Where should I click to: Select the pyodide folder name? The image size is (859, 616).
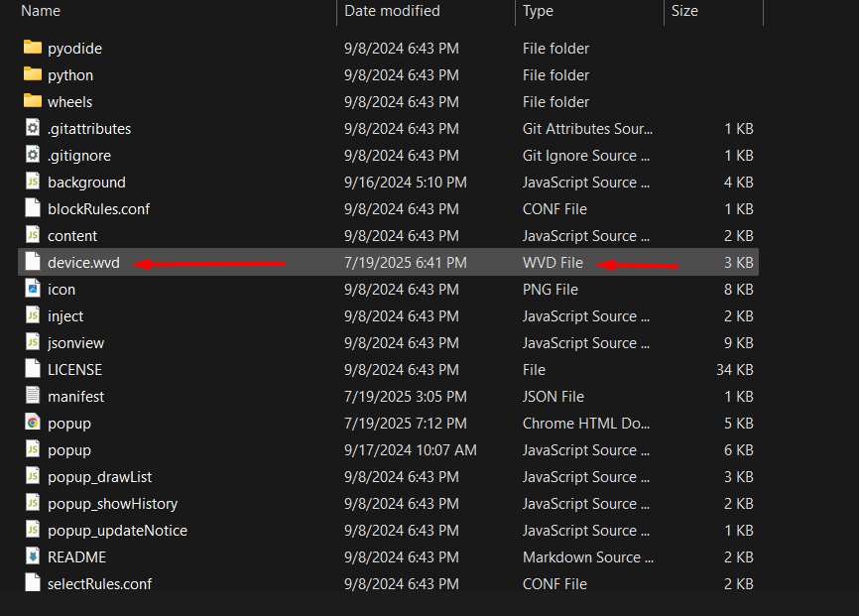point(74,49)
